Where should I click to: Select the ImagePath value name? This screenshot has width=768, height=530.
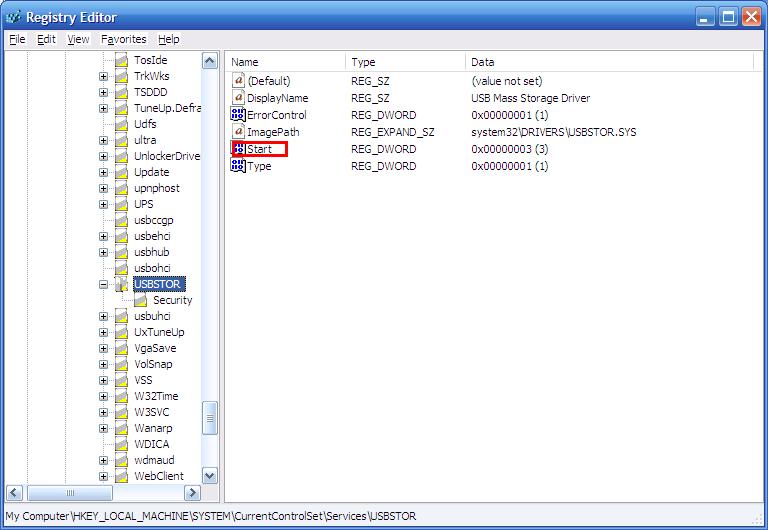coord(273,132)
